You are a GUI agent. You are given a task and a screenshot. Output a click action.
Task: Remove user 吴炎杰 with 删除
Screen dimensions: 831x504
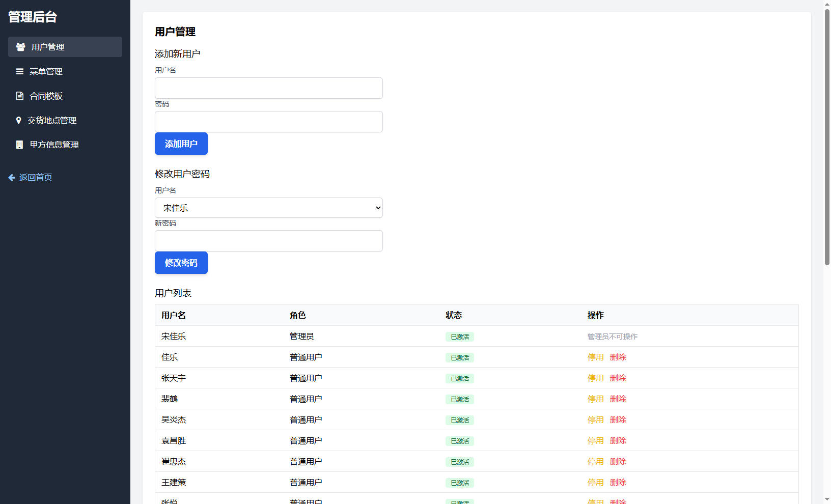(618, 420)
